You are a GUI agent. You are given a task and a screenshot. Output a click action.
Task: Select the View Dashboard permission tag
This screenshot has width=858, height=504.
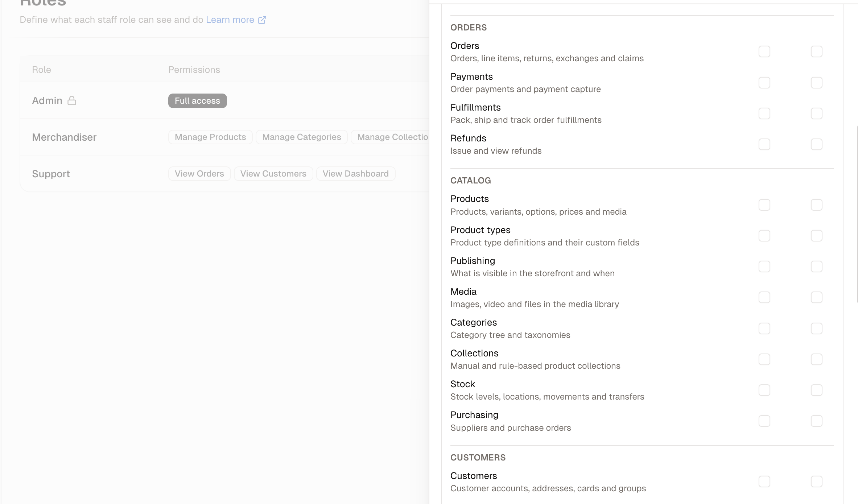pyautogui.click(x=356, y=174)
